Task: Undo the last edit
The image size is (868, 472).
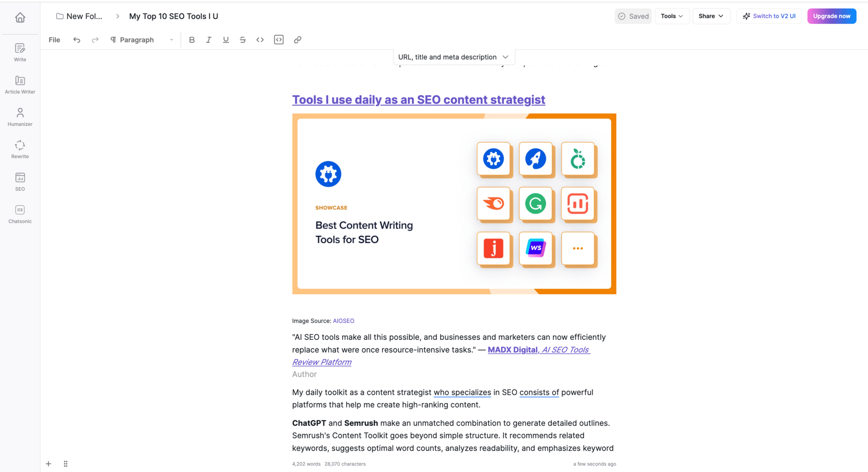Action: pos(77,40)
